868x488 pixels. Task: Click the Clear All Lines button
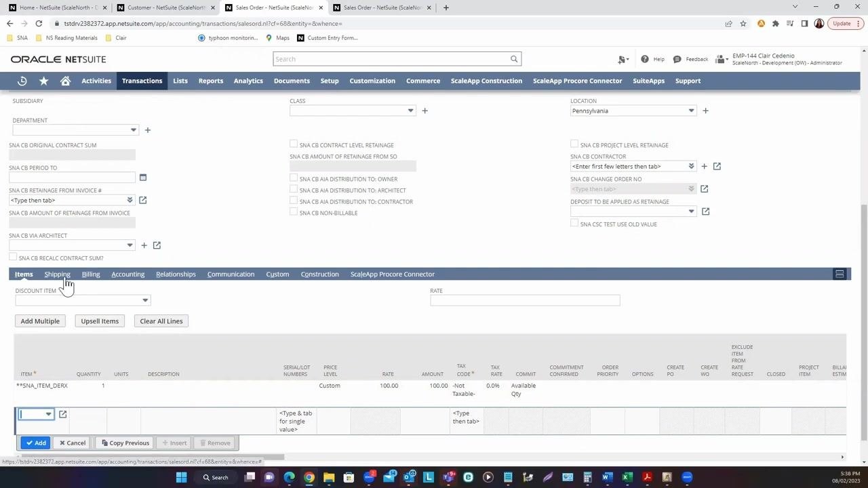point(161,321)
